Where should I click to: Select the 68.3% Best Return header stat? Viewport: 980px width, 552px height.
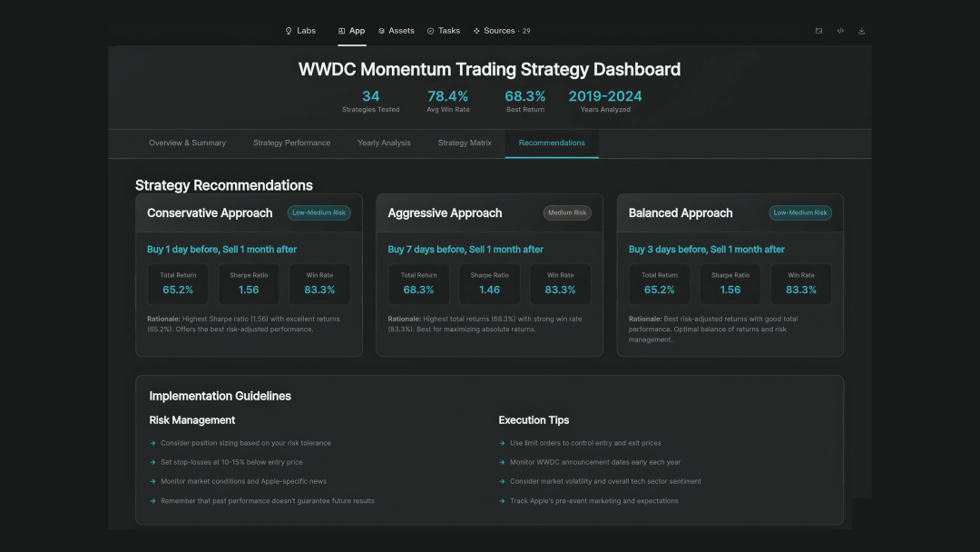(x=525, y=102)
